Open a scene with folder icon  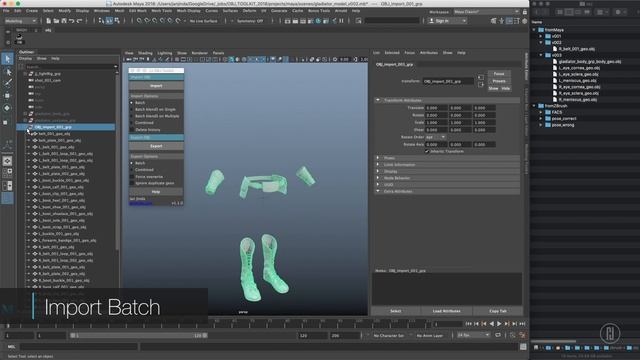[x=56, y=20]
